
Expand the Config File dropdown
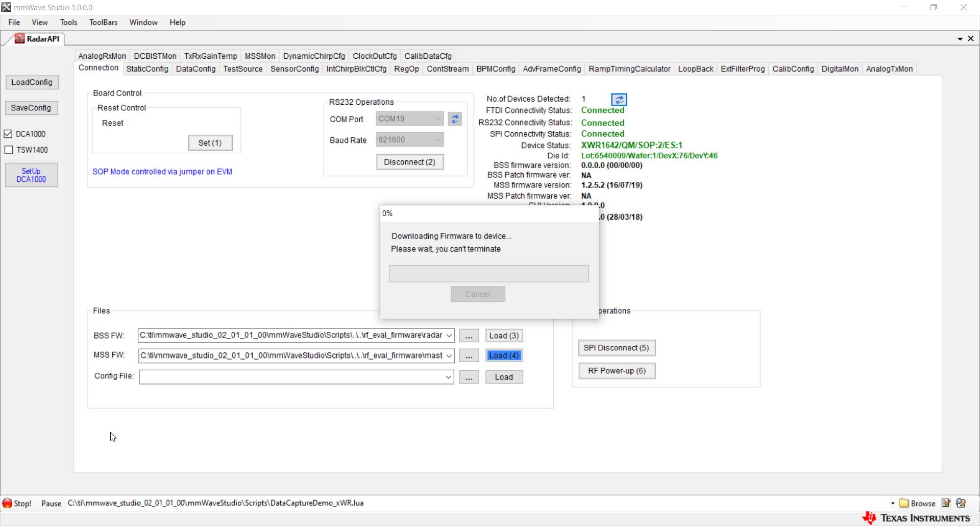[448, 377]
